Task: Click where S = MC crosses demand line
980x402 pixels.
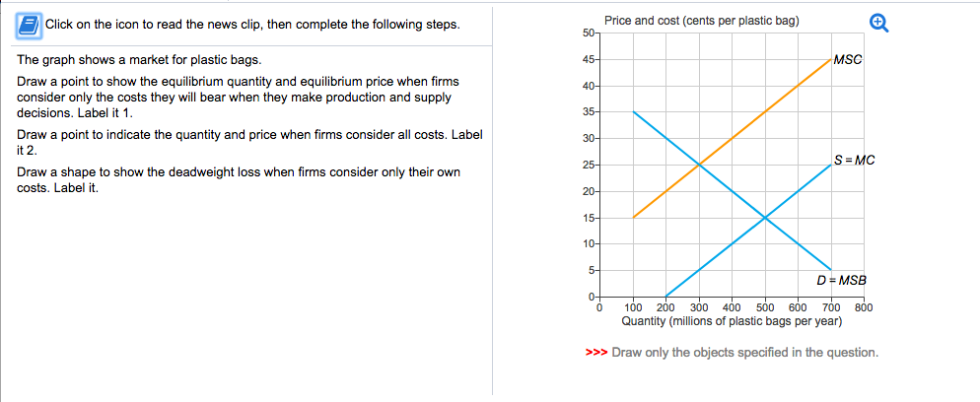Action: click(x=765, y=217)
